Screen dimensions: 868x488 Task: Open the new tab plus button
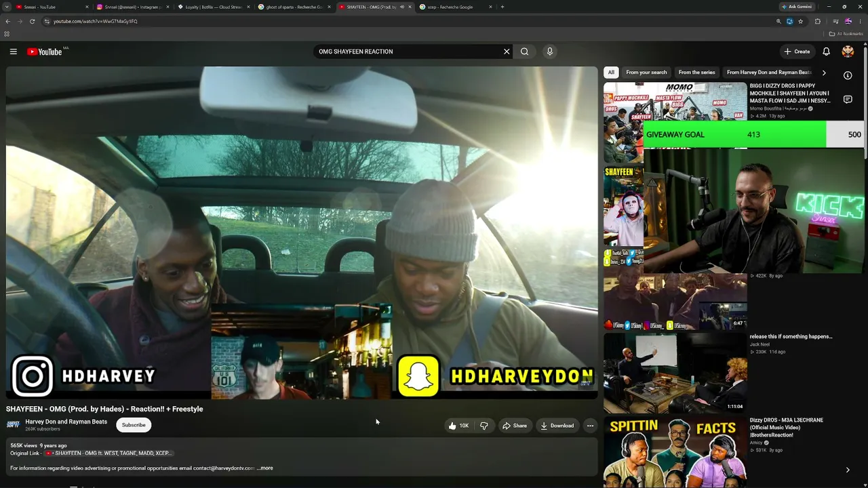502,7
